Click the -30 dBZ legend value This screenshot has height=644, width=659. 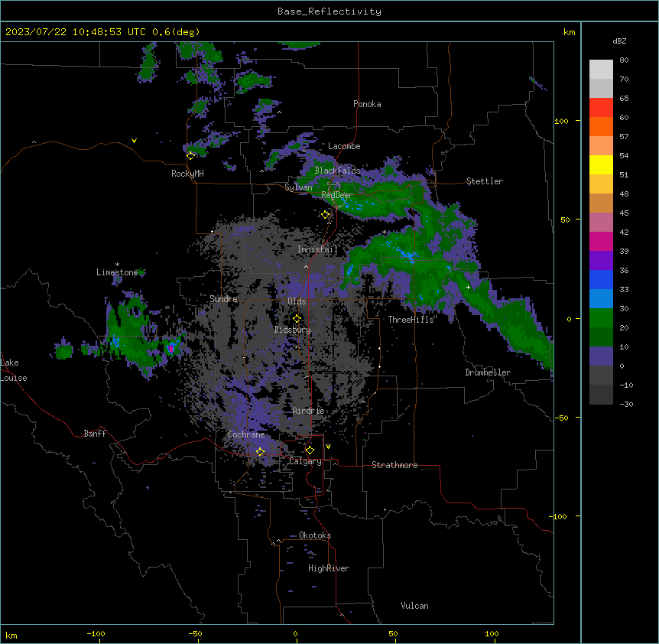[626, 404]
